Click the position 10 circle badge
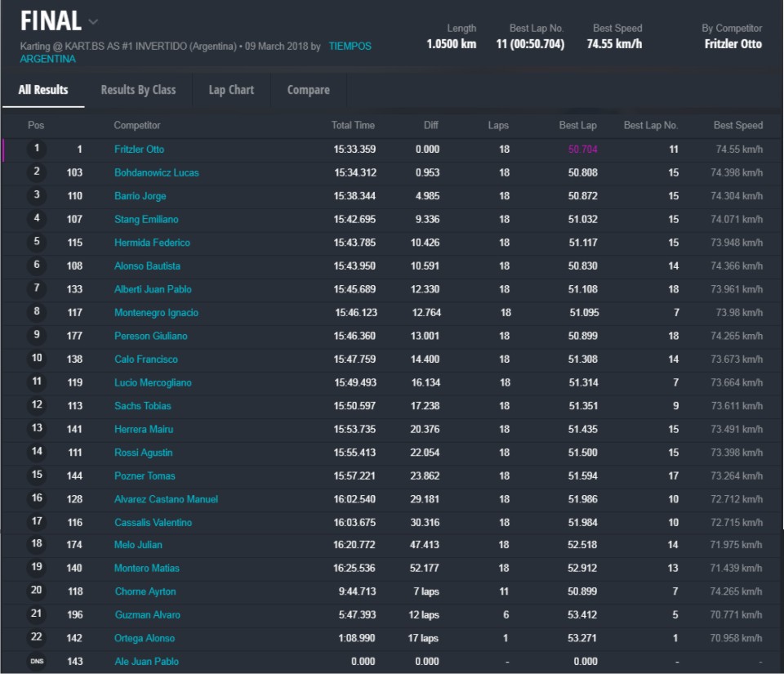Screen dimensions: 784x674 (37, 359)
